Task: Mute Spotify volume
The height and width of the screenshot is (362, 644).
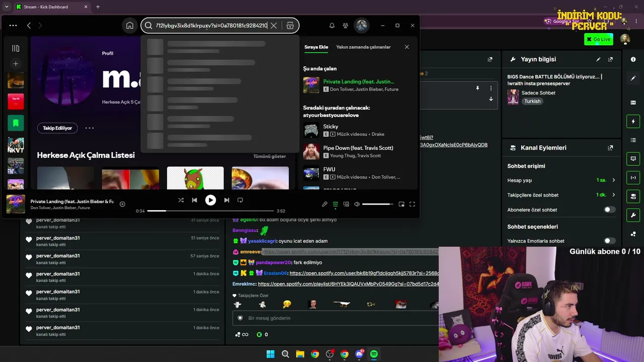Action: pos(357,204)
